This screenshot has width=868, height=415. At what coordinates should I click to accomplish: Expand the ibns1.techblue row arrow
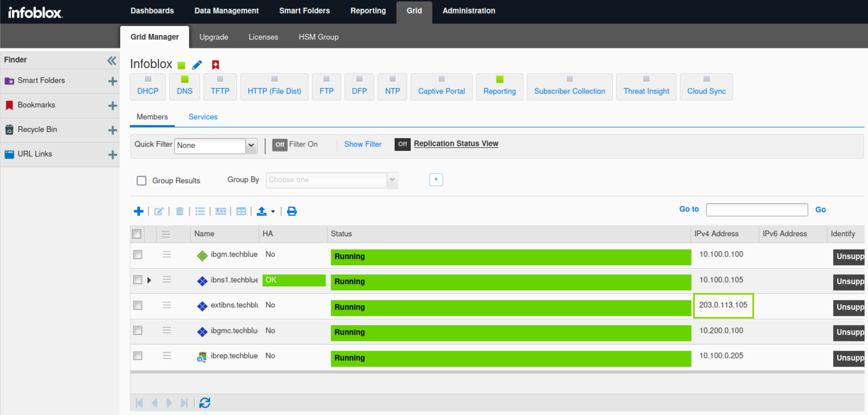tap(149, 280)
